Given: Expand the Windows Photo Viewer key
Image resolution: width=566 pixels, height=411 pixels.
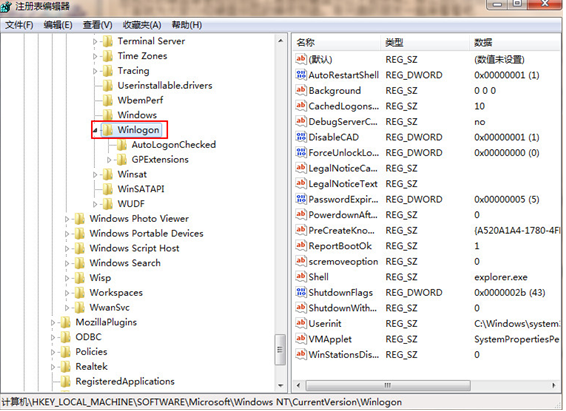Looking at the screenshot, I should (67, 219).
